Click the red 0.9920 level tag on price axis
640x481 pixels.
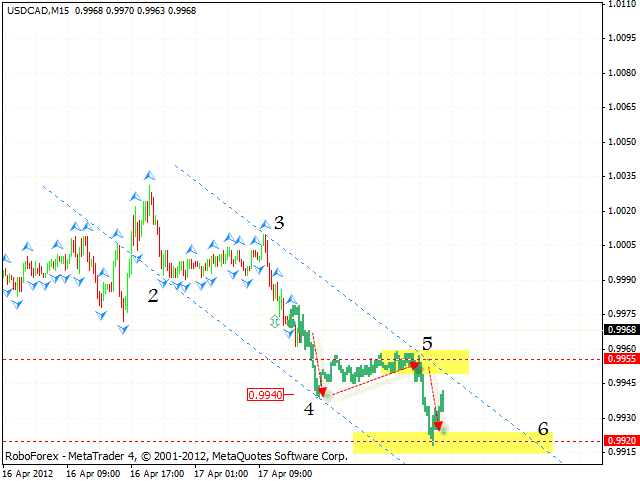pos(621,439)
